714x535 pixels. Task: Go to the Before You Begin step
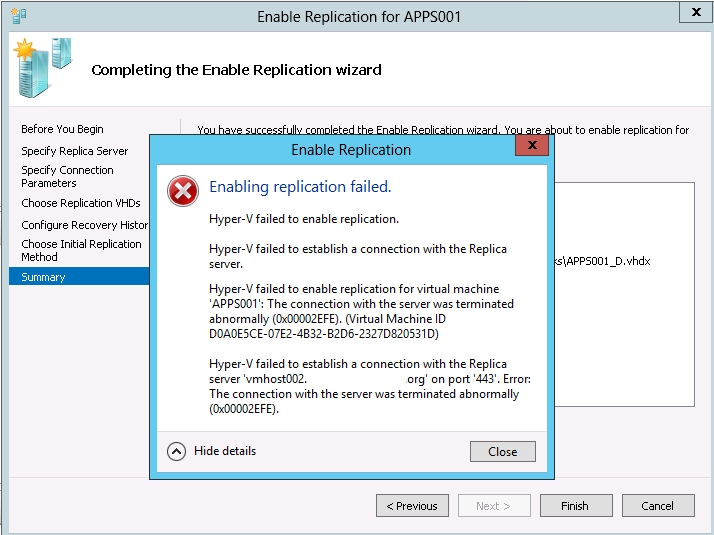pos(62,129)
